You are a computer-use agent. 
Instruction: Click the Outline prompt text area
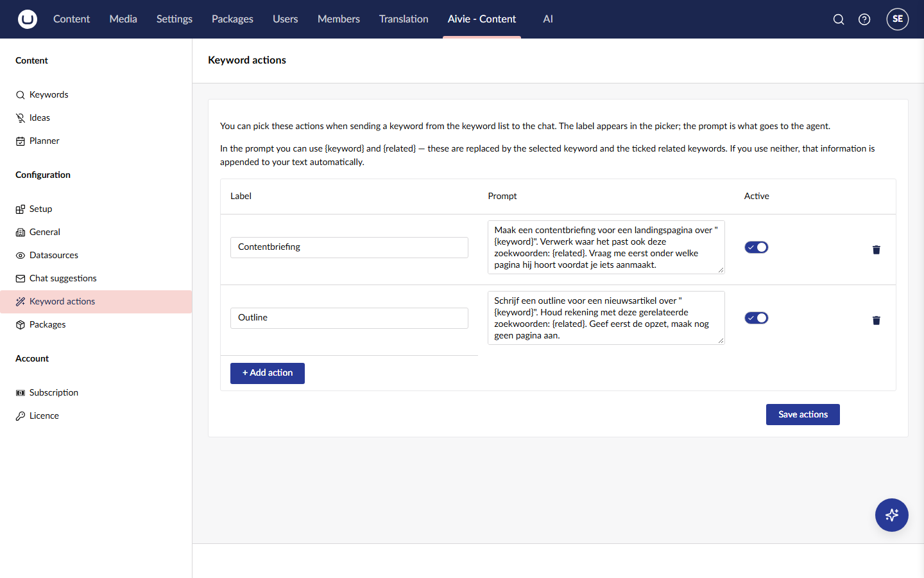(606, 318)
